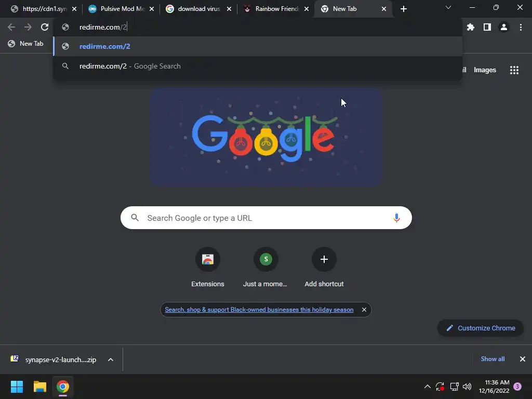Click the magnifier icon in the search box
532x399 pixels.
coord(135,218)
